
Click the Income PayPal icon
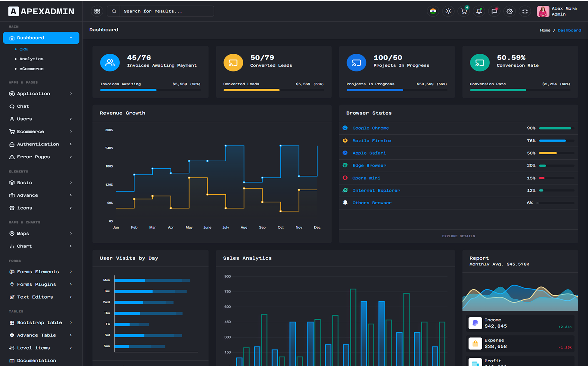pos(475,323)
